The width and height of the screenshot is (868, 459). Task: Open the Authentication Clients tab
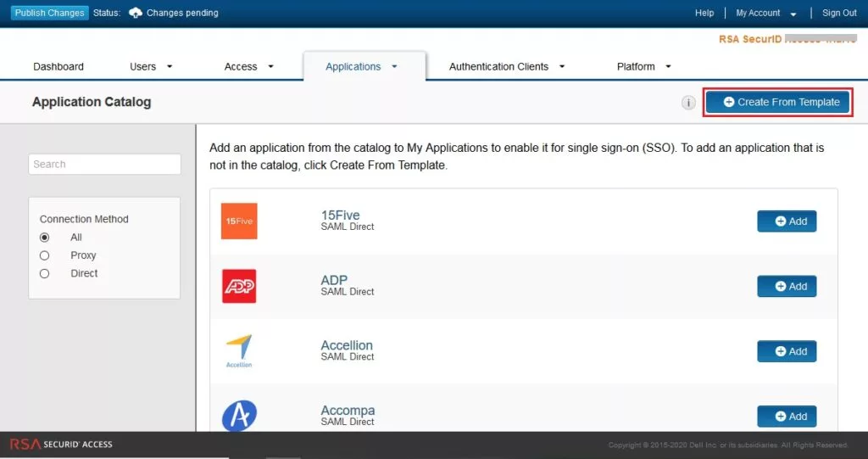click(498, 66)
